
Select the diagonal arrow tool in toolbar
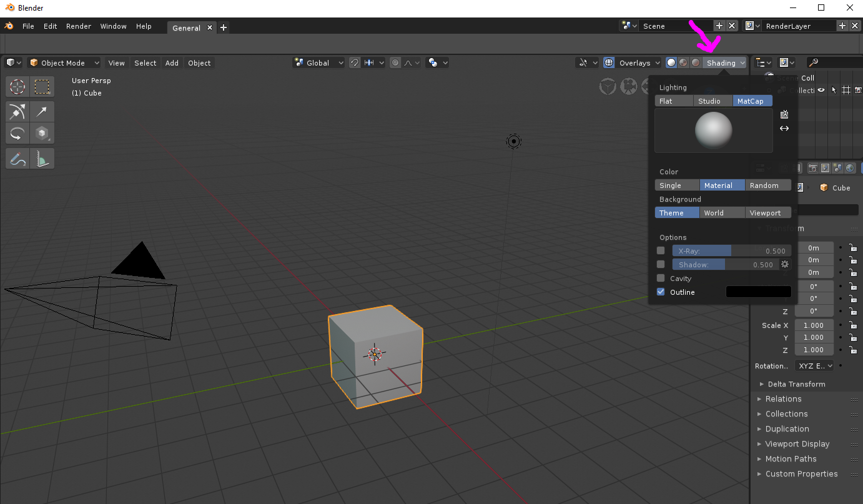click(42, 112)
